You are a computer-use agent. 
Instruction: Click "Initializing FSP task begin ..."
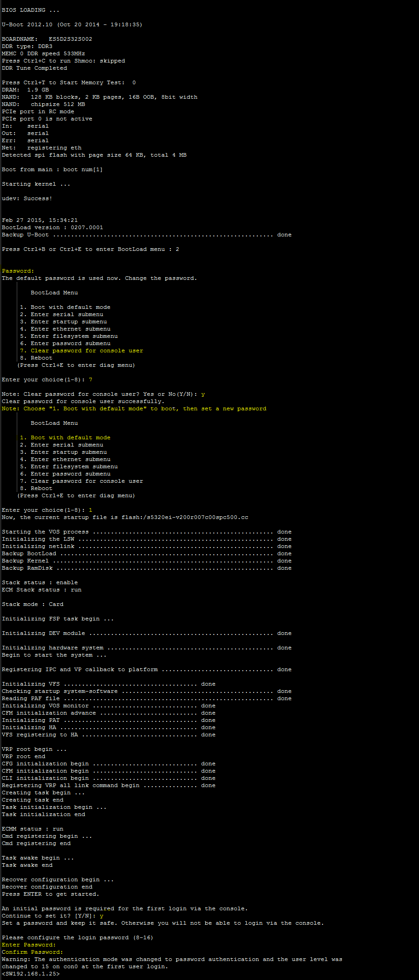58,619
